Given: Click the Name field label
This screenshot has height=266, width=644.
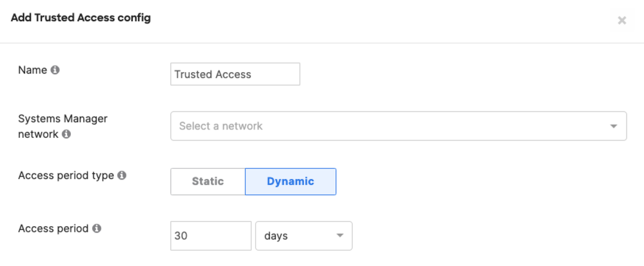Looking at the screenshot, I should click(x=32, y=70).
